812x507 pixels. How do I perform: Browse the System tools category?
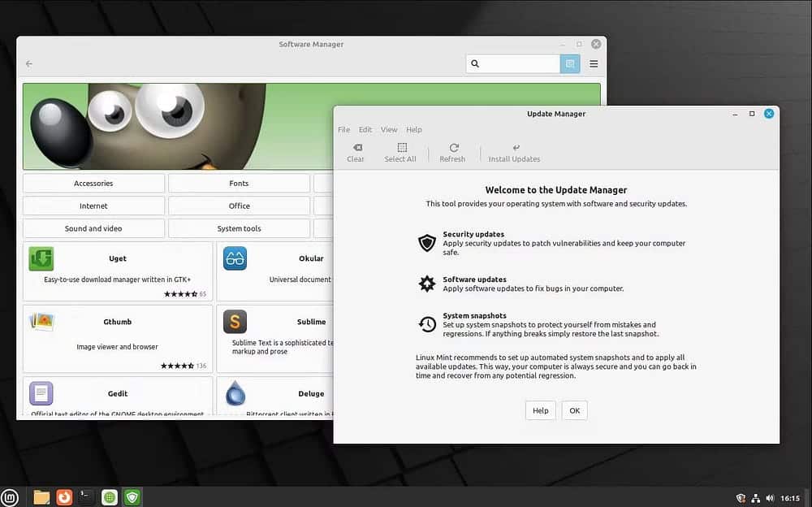tap(239, 228)
